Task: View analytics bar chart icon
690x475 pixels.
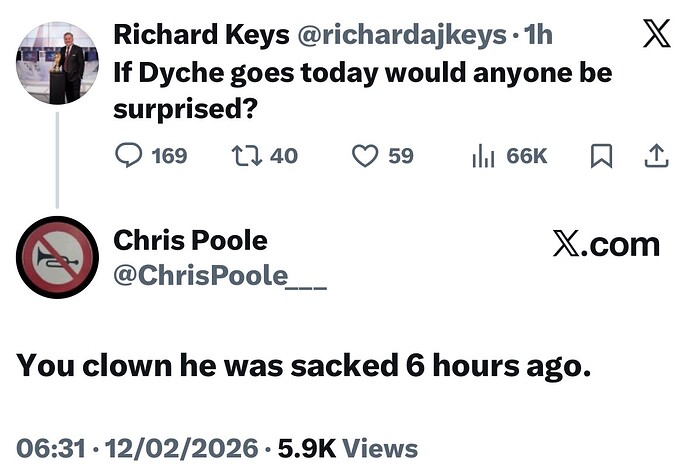Action: click(483, 156)
